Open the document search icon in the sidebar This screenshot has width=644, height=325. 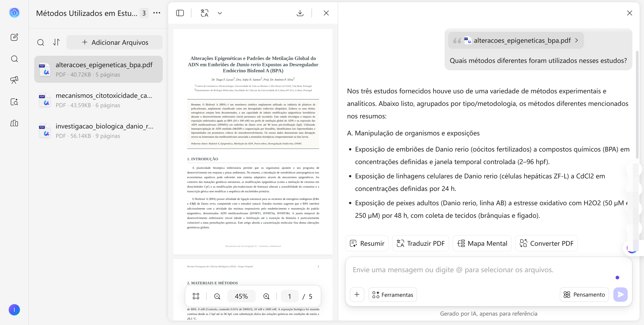(14, 102)
